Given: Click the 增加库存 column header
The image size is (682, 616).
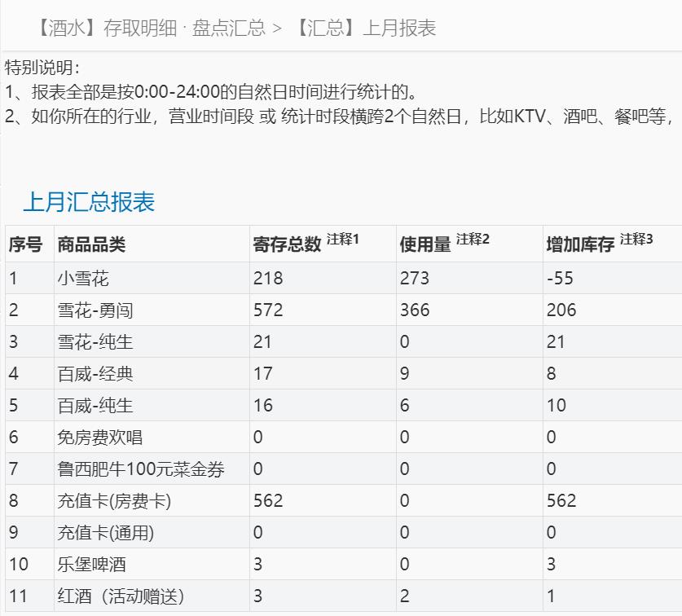Looking at the screenshot, I should pos(581,244).
